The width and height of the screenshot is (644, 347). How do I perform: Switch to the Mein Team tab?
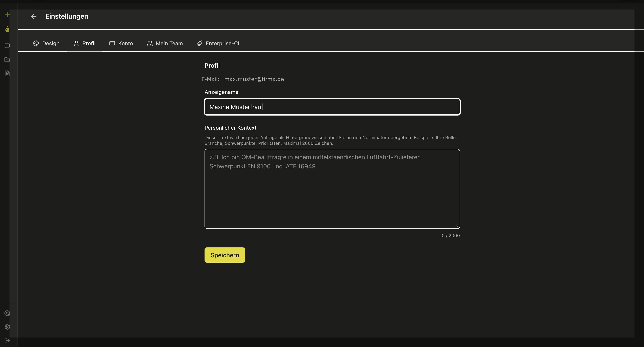165,44
